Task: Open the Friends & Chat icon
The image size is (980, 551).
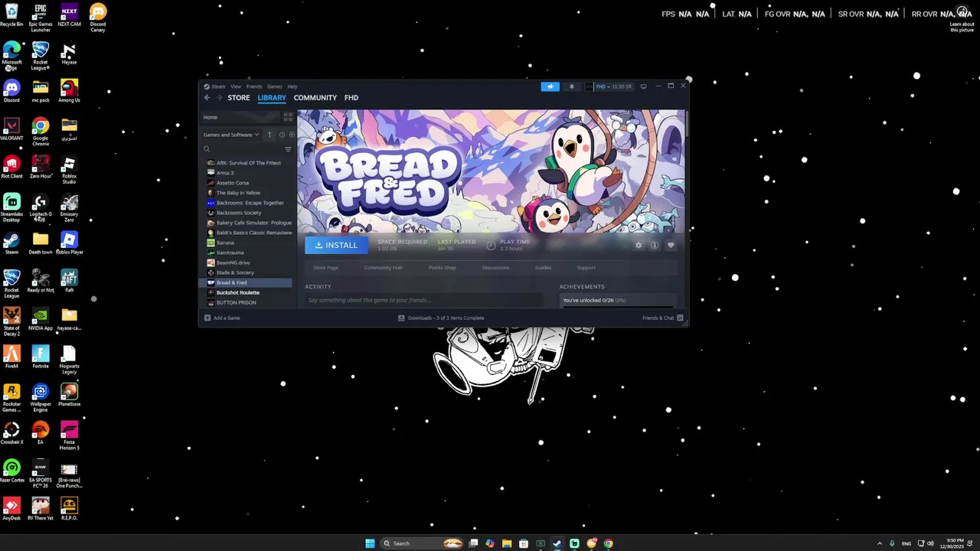Action: click(x=680, y=318)
